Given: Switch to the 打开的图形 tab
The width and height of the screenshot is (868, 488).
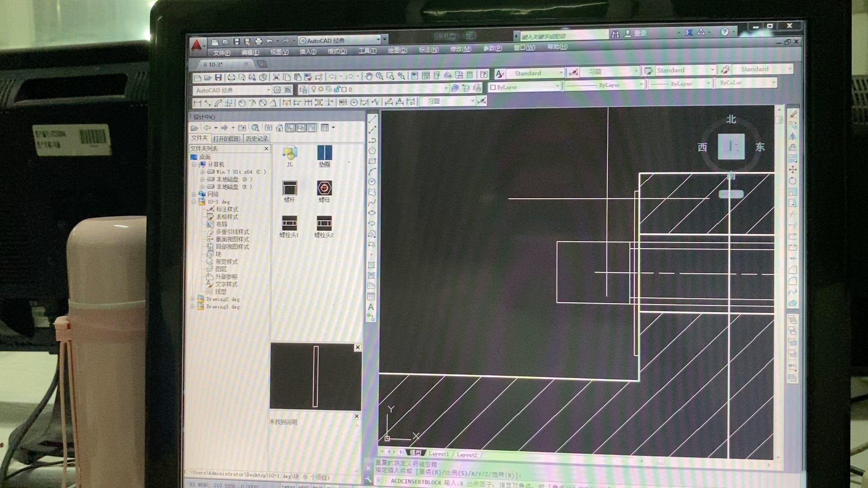Looking at the screenshot, I should click(x=227, y=139).
